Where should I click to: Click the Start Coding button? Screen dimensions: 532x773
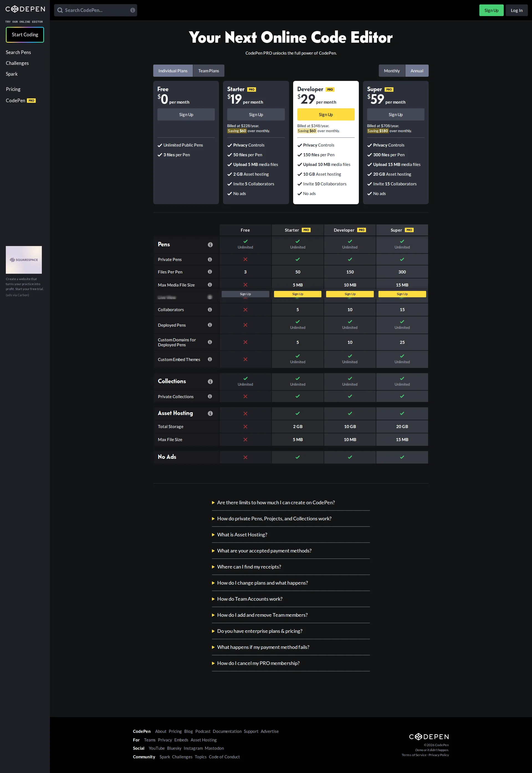click(25, 34)
